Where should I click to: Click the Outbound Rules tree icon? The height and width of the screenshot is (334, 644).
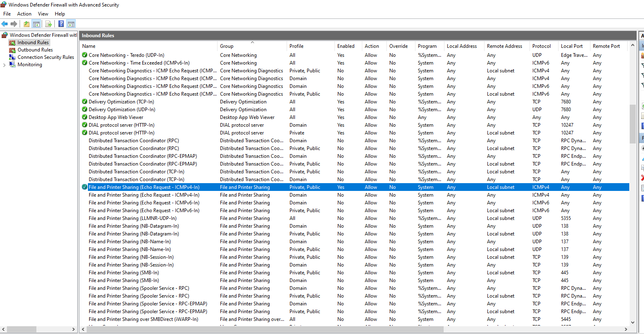click(x=12, y=50)
